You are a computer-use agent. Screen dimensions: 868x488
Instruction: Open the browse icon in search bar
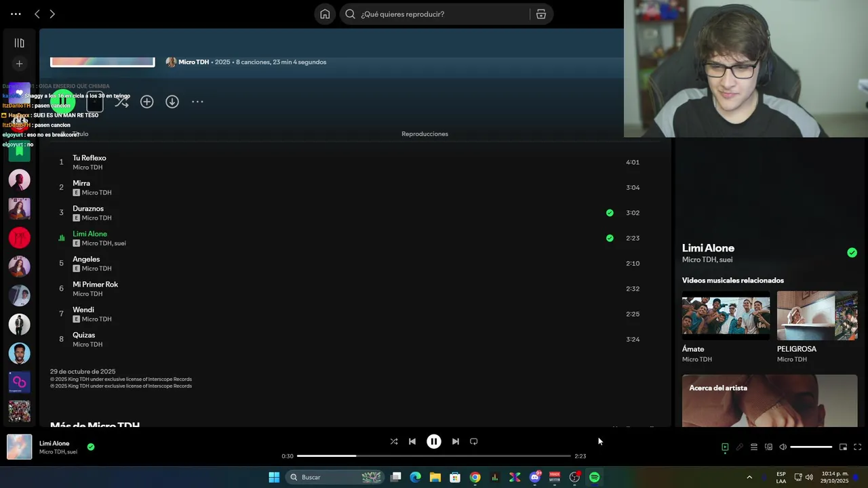click(541, 14)
